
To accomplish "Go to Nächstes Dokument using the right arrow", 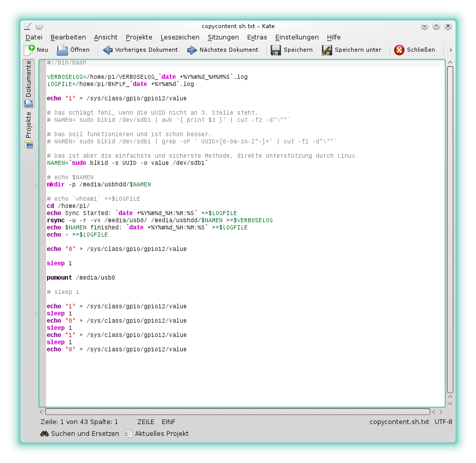I will [x=192, y=50].
